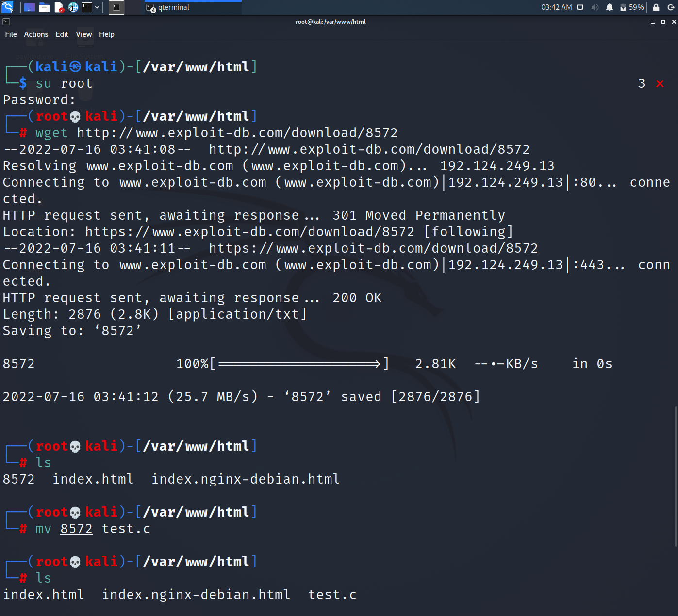The image size is (678, 616).
Task: Click the 03:42 AM clock
Action: click(556, 7)
